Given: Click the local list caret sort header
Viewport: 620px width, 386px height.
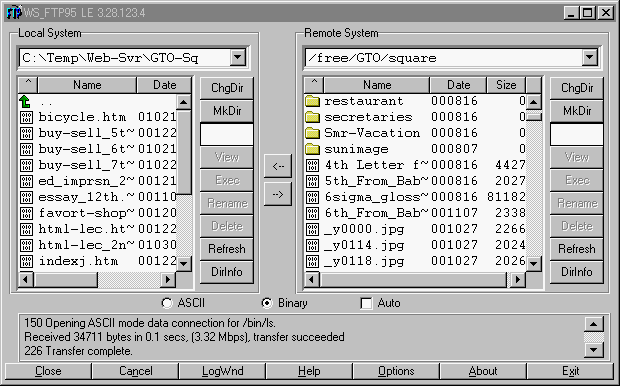Looking at the screenshot, I should [28, 85].
